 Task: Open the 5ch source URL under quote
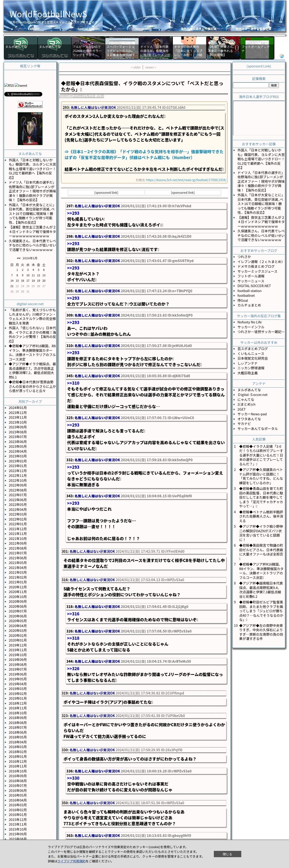point(186,180)
